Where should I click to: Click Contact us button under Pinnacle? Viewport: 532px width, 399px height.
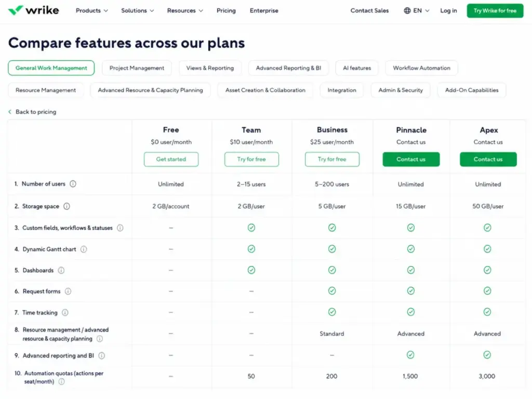411,159
